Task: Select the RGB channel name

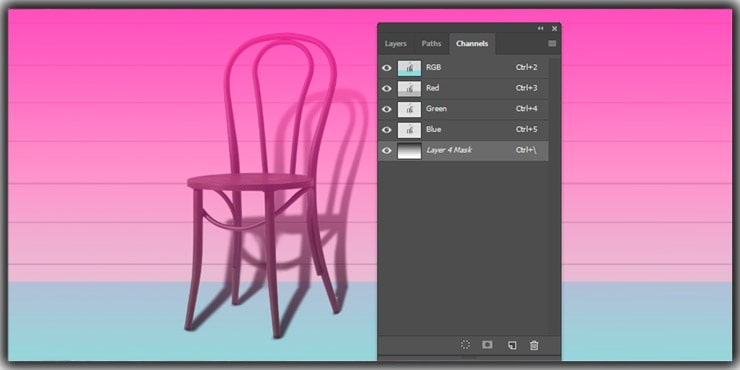Action: coord(434,67)
